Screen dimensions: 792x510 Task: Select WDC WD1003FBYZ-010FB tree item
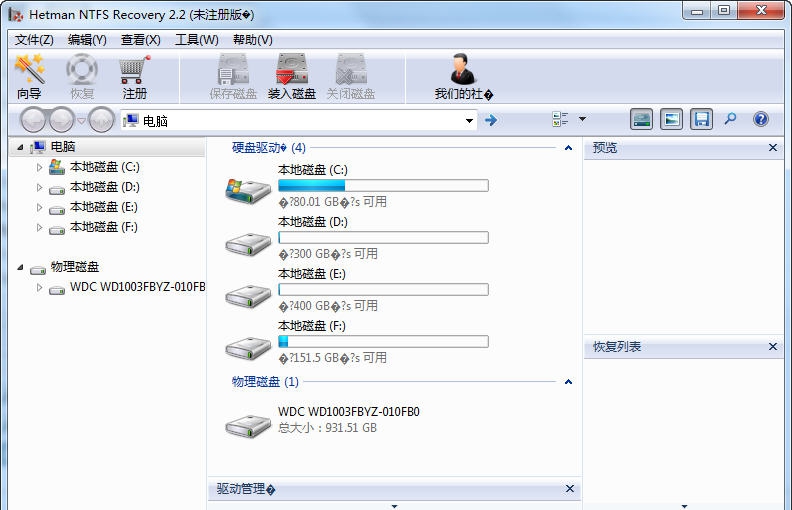tap(137, 287)
